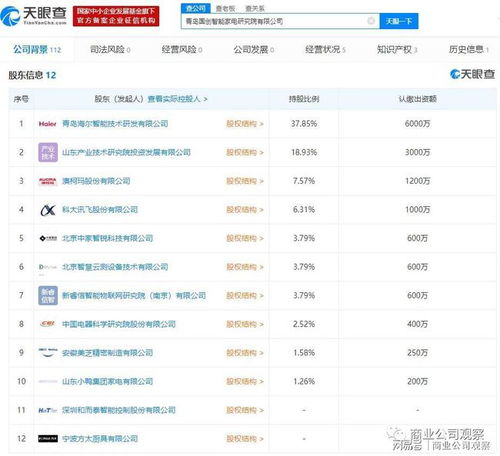Click the 山东小鸭集团 logo in row 10

48,381
